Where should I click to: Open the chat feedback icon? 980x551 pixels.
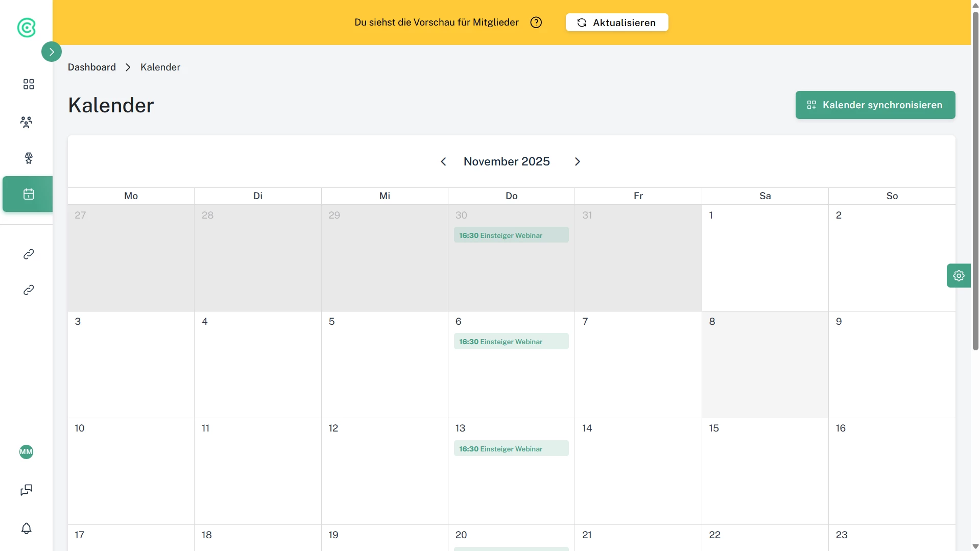click(26, 490)
